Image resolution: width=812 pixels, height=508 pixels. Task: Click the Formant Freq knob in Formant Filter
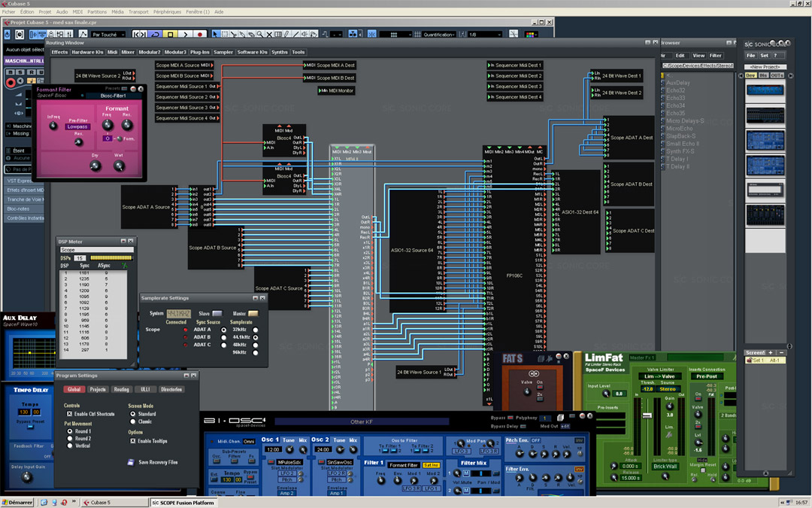pos(108,124)
